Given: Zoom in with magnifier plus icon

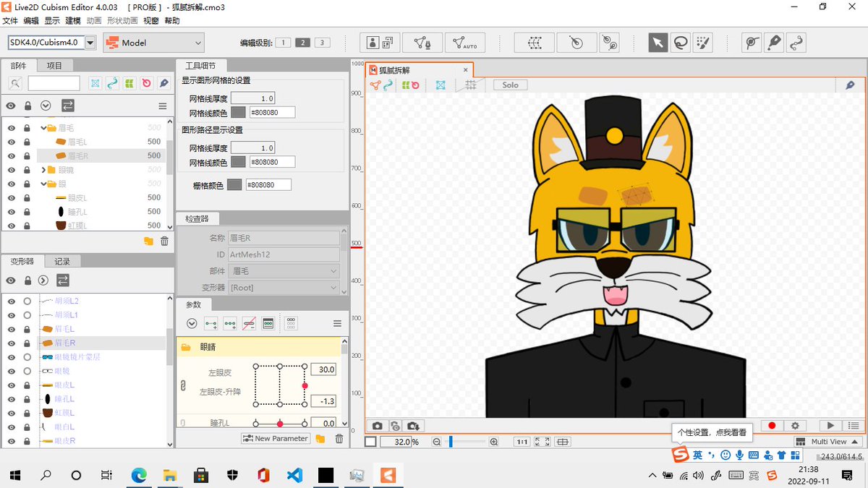Looking at the screenshot, I should pyautogui.click(x=494, y=442).
